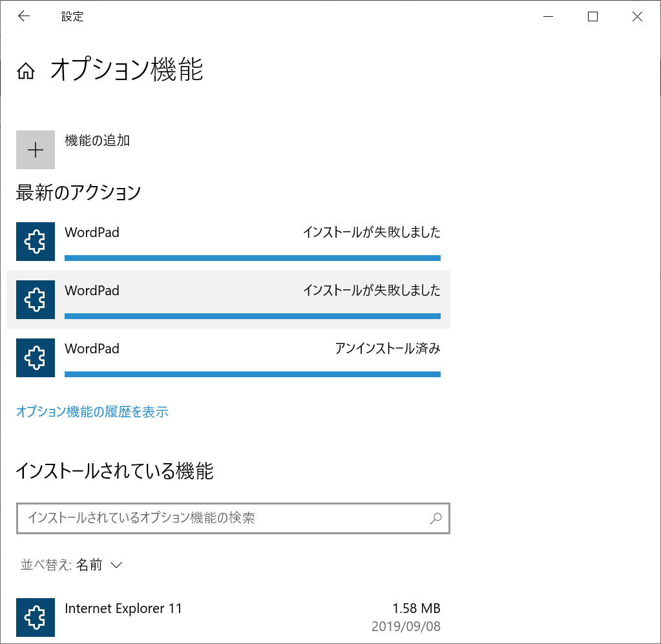Click puzzle icon of first failed WordPad install

coord(36,242)
